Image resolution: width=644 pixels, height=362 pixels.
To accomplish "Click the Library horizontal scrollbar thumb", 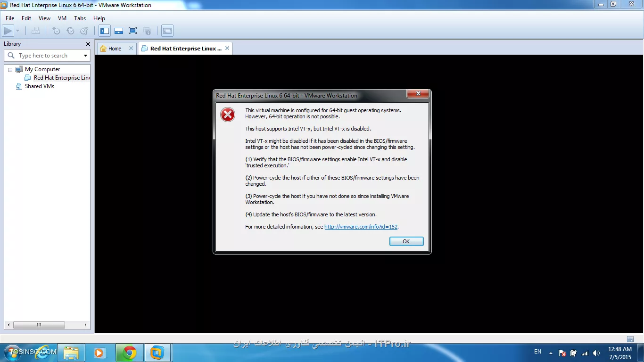I will pos(39,325).
